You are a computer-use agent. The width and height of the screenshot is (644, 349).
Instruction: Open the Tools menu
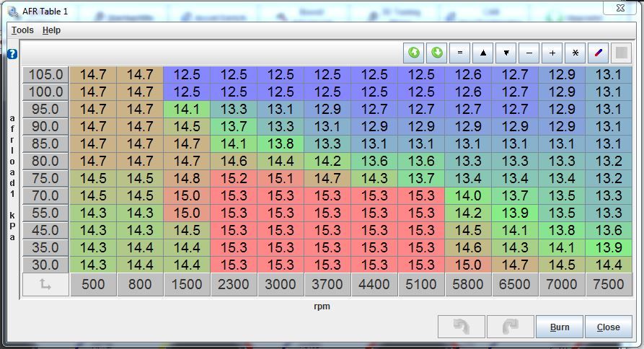(x=22, y=30)
